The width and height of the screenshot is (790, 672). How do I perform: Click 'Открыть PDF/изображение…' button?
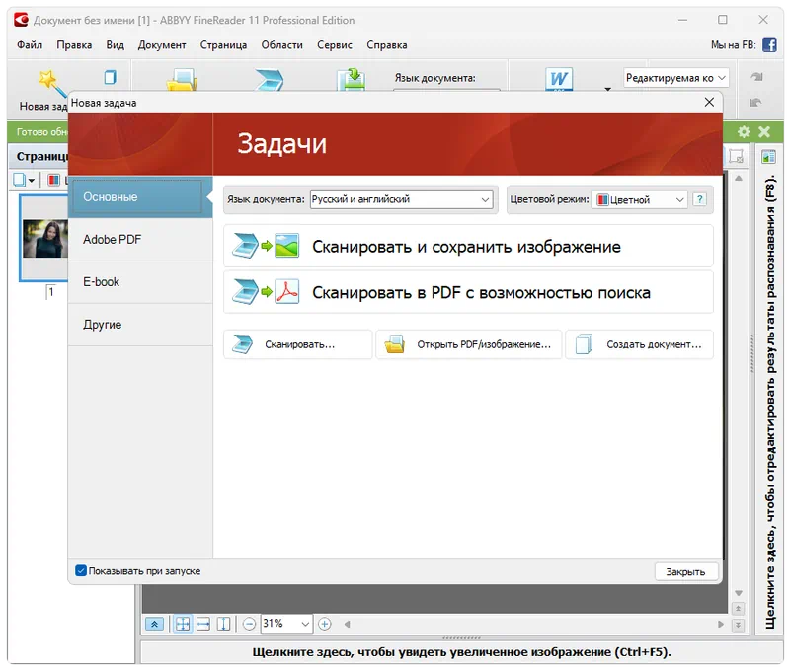click(x=468, y=344)
